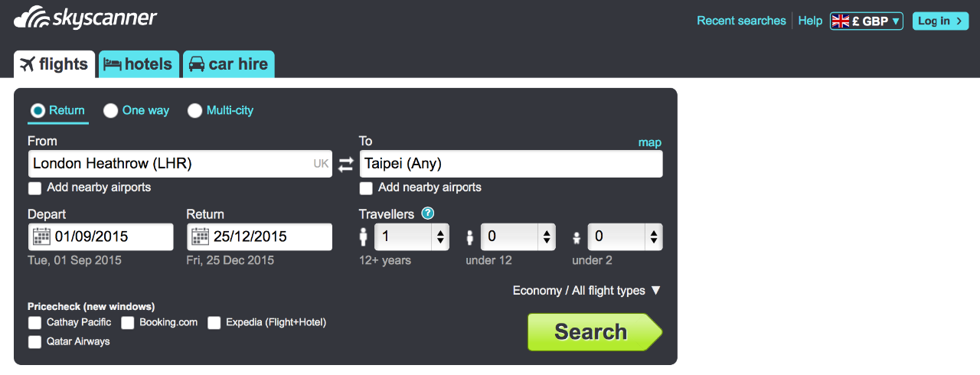Click the green Search button
This screenshot has height=375, width=980.
pos(595,332)
